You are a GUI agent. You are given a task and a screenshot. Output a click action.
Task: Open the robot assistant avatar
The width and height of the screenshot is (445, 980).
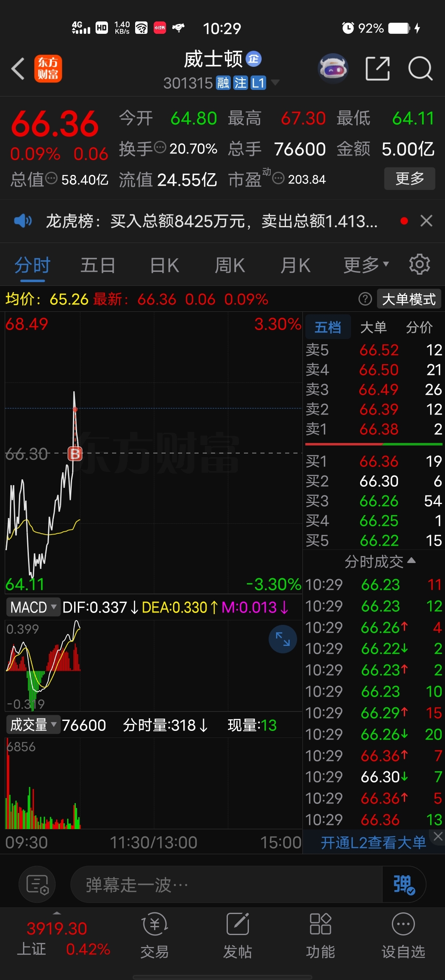coord(333,68)
